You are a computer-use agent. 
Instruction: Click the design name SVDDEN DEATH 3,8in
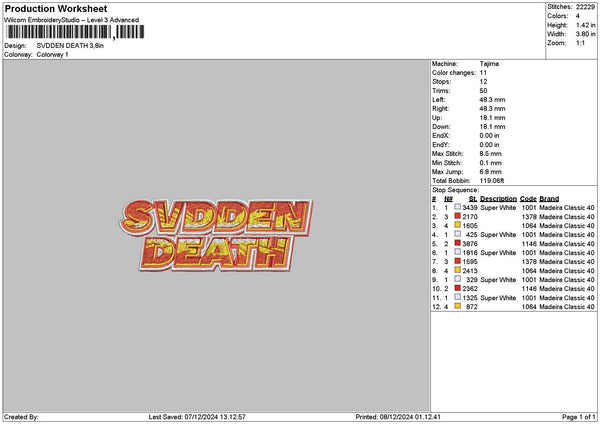pos(70,46)
